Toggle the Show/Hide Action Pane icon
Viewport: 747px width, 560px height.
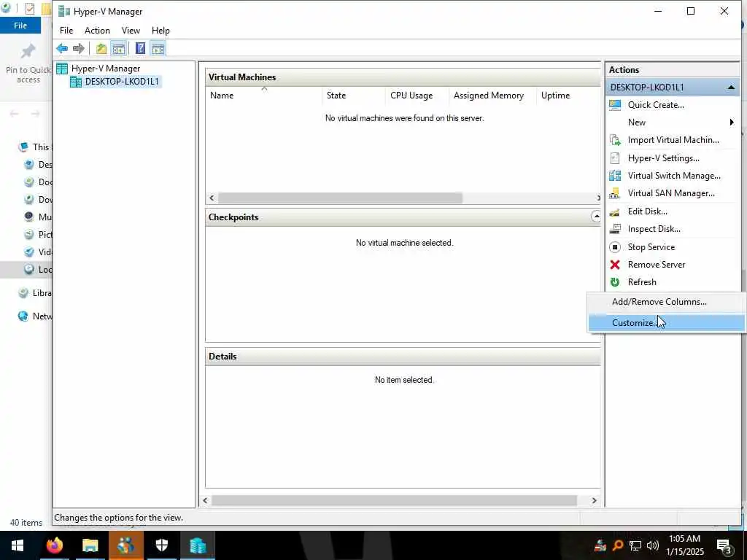pos(158,49)
